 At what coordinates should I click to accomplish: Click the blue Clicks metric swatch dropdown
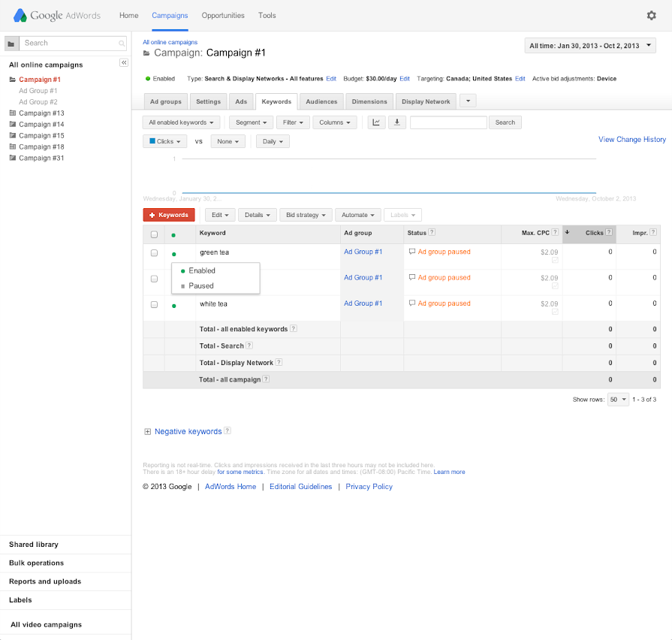coord(164,141)
